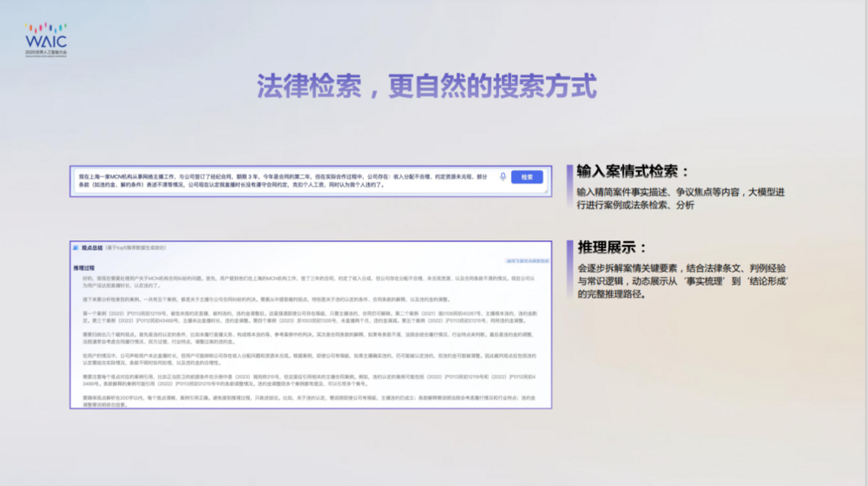Click the small button at results panel top-right
The height and width of the screenshot is (486, 868).
[528, 259]
